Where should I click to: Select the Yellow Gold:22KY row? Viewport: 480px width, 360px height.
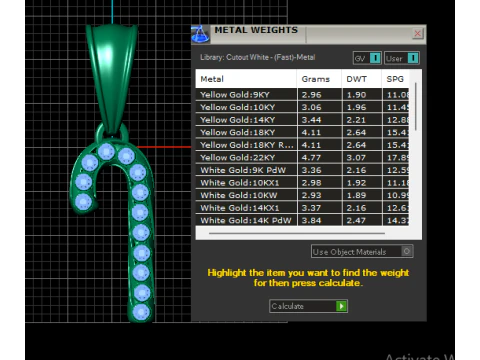point(302,158)
